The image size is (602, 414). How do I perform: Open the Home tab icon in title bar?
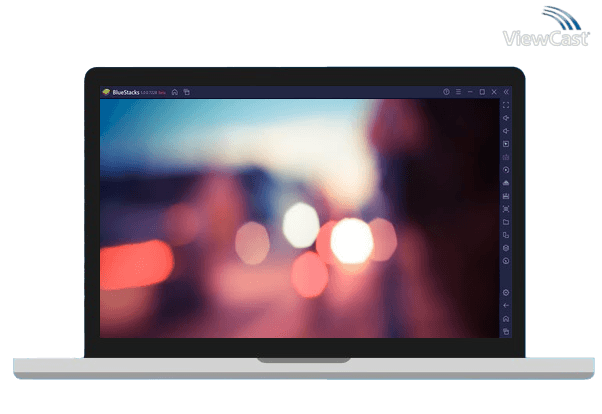(175, 92)
